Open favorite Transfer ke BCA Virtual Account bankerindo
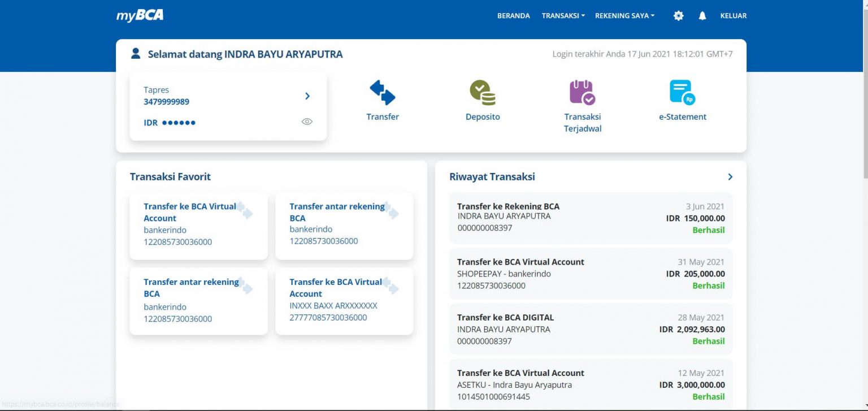Screen dimensions: 868x411 198,224
